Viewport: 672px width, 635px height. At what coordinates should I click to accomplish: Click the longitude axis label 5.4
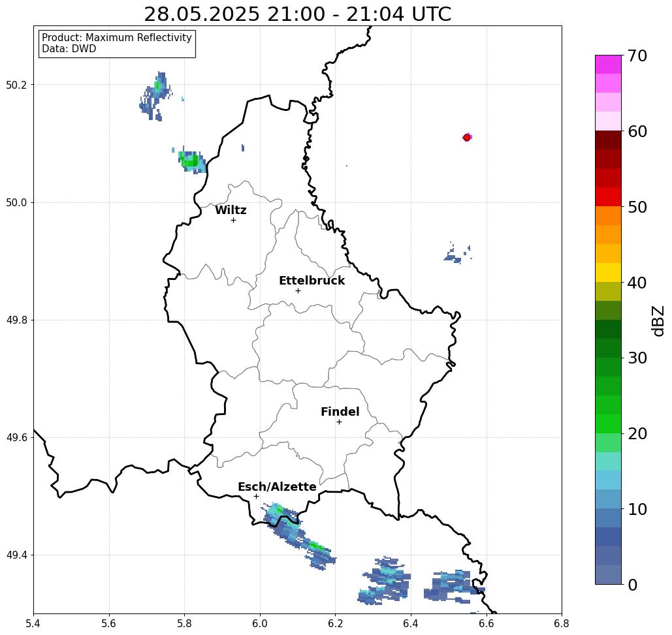(33, 623)
